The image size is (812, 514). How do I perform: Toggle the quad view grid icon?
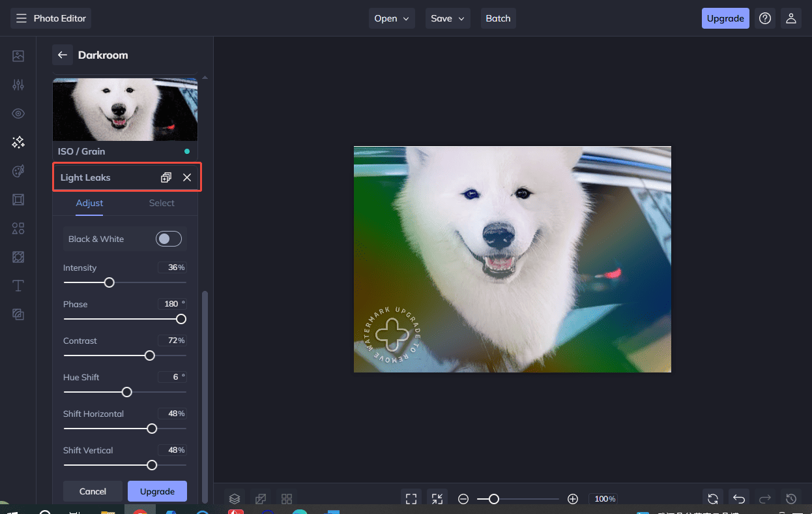(x=286, y=498)
